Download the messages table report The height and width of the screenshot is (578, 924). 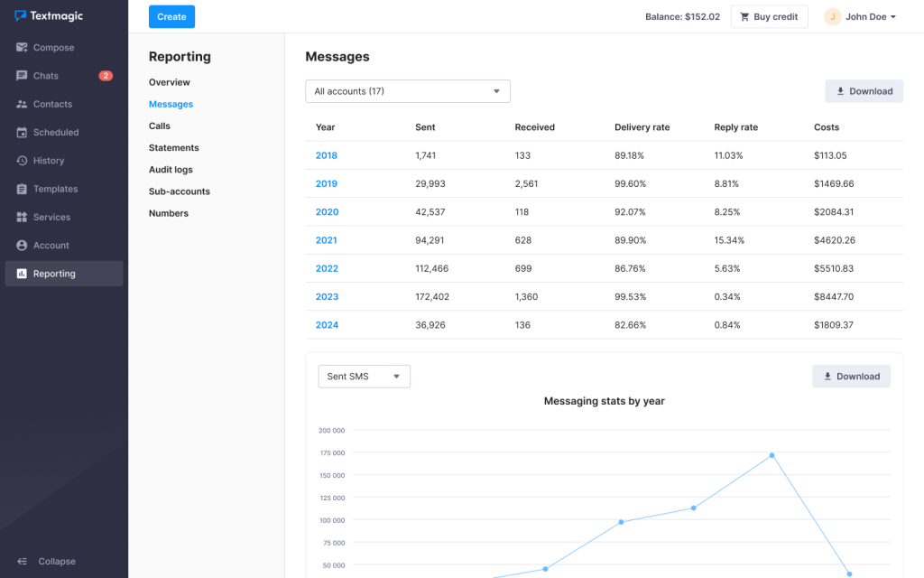pos(864,91)
